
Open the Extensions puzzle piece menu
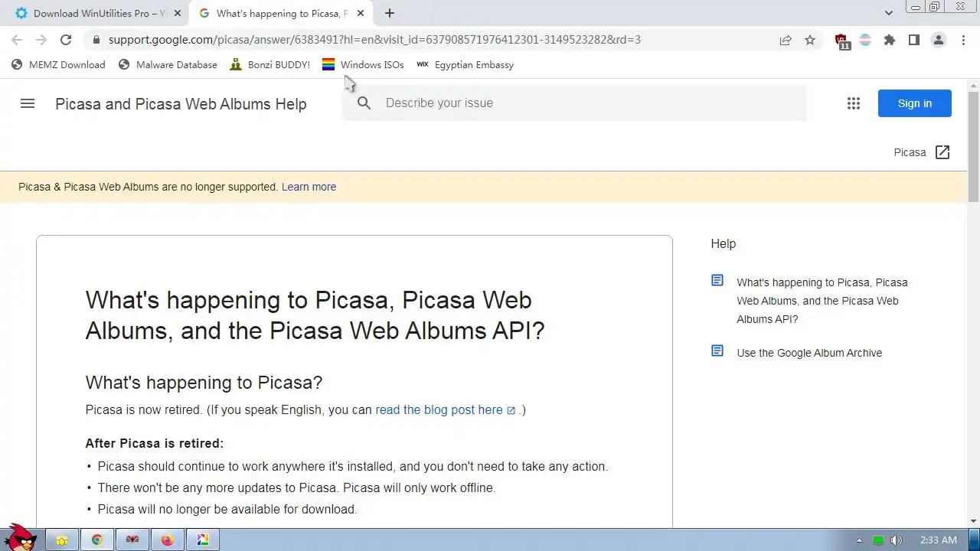click(890, 40)
